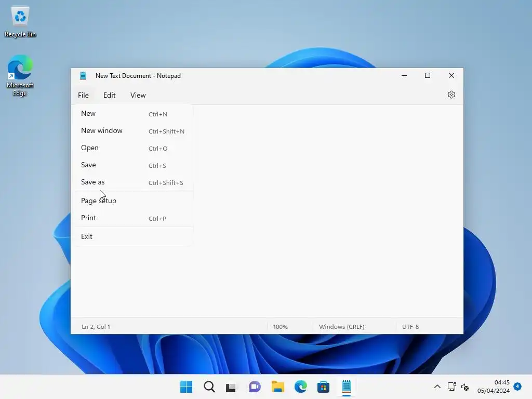532x399 pixels.
Task: Open taskbar Search
Action: coord(209,387)
